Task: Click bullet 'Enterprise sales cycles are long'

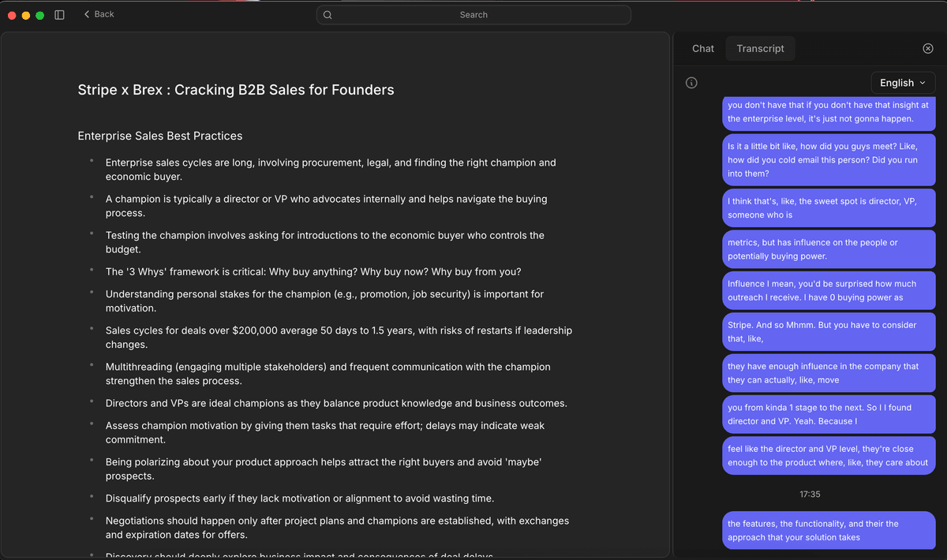Action: tap(331, 170)
